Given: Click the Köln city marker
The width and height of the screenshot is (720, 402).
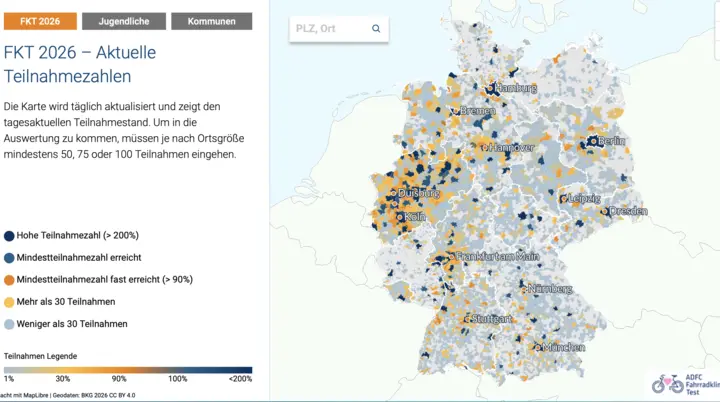Looking at the screenshot, I should pos(400,217).
